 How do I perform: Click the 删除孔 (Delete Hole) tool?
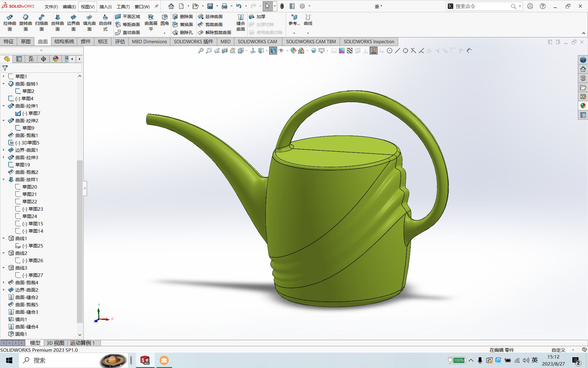tap(183, 33)
